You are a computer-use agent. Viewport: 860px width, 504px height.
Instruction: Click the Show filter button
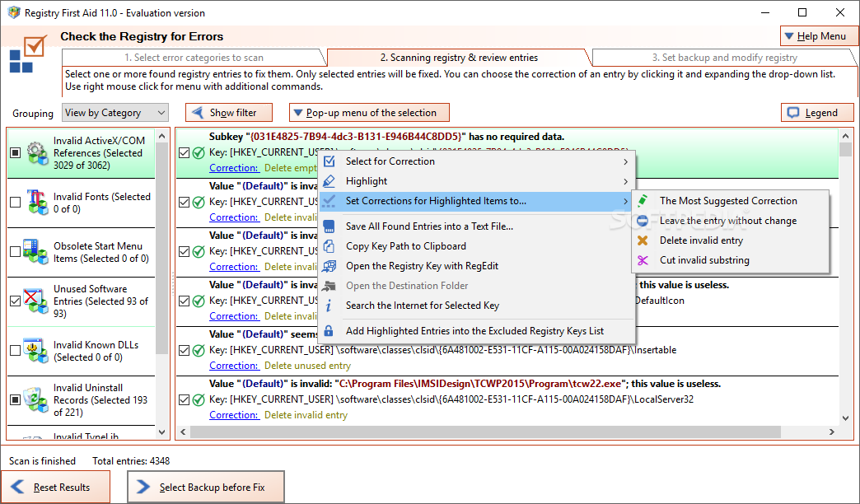pyautogui.click(x=229, y=113)
